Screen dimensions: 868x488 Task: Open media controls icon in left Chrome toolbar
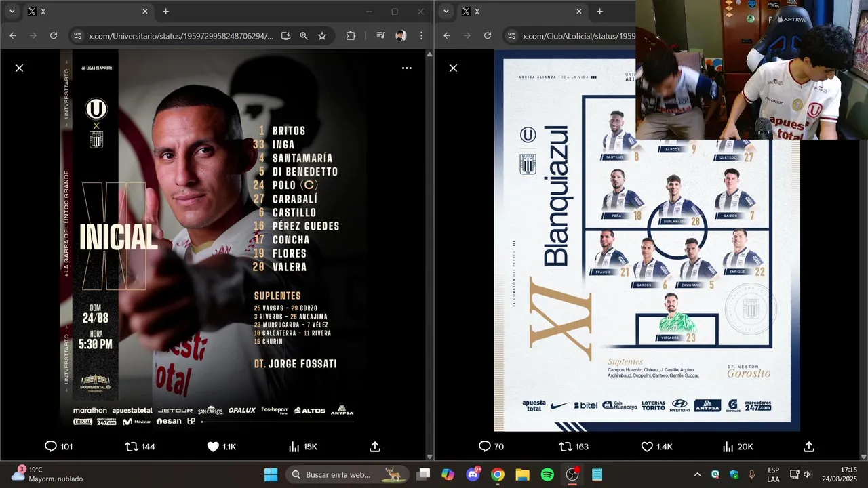pos(381,35)
